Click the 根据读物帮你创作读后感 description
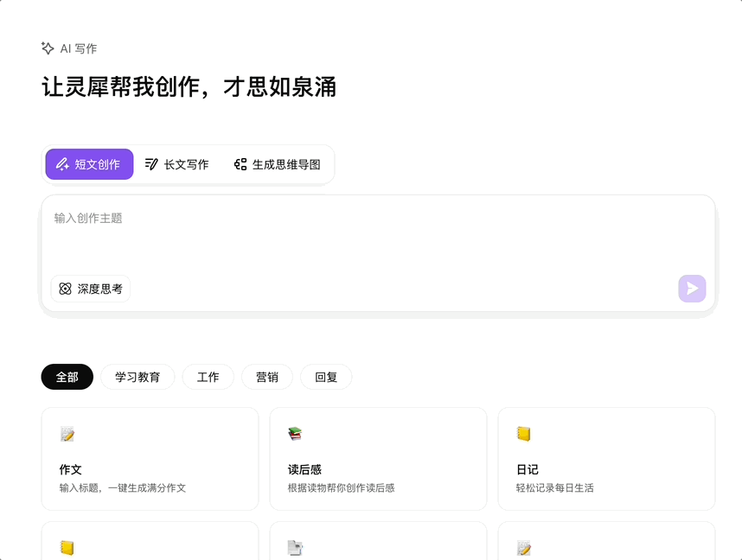 (x=342, y=487)
